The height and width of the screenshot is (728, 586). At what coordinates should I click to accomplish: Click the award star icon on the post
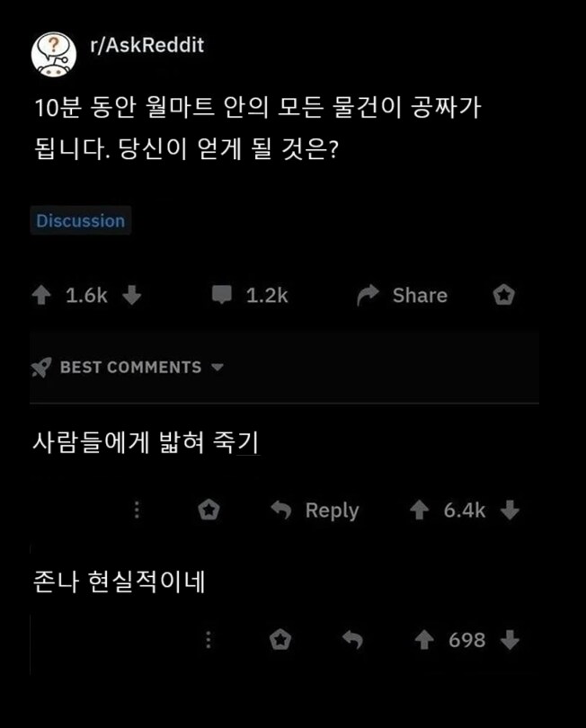coord(504,295)
